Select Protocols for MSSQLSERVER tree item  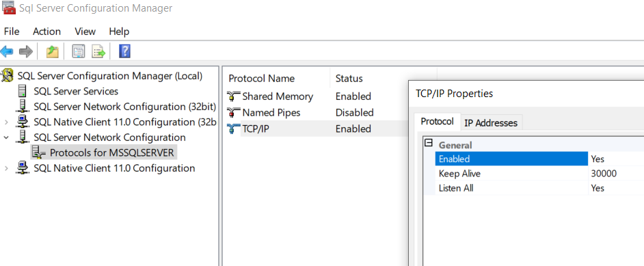[111, 152]
